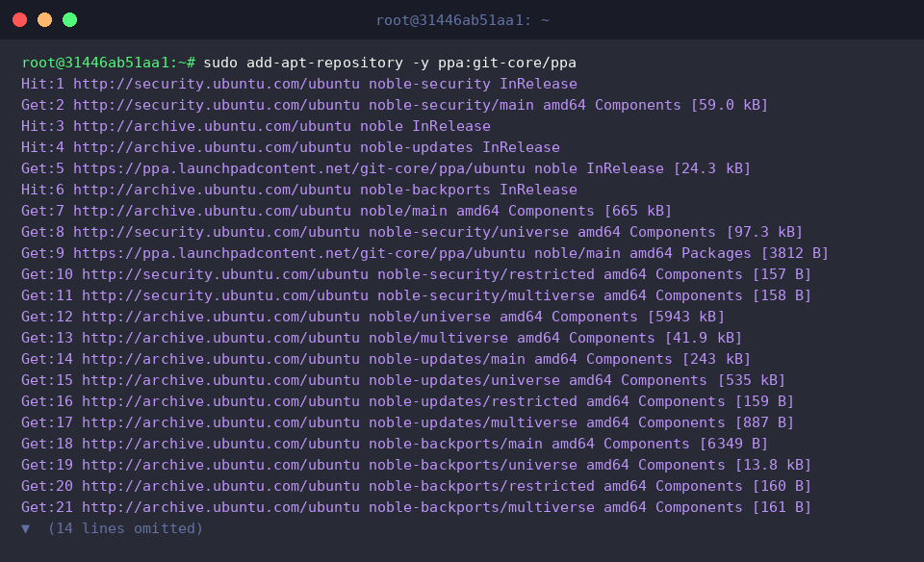Click the Get:7 noble/main Components line
Image resolution: width=924 pixels, height=562 pixels.
click(346, 211)
